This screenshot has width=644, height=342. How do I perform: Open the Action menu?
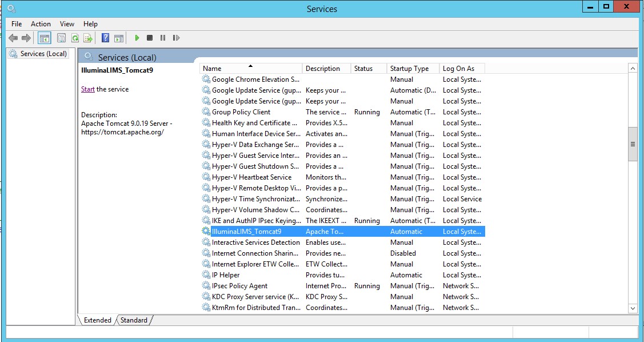41,24
